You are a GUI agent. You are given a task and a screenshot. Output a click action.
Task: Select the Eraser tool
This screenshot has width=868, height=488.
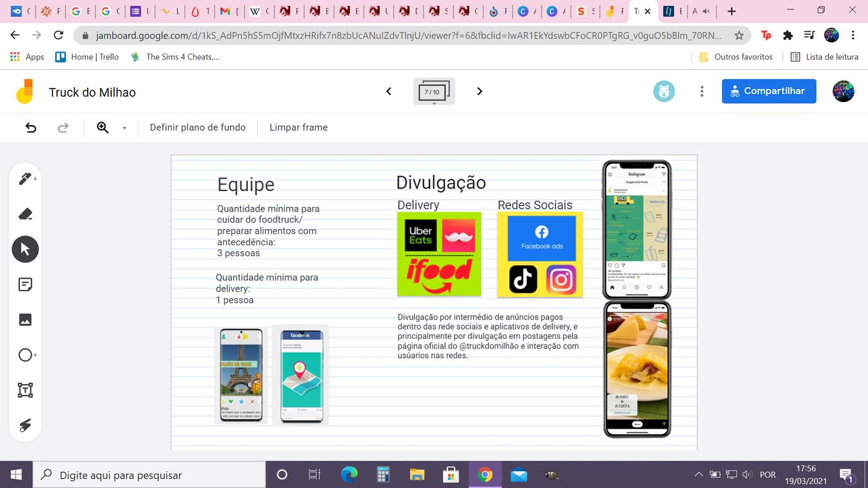click(x=25, y=214)
